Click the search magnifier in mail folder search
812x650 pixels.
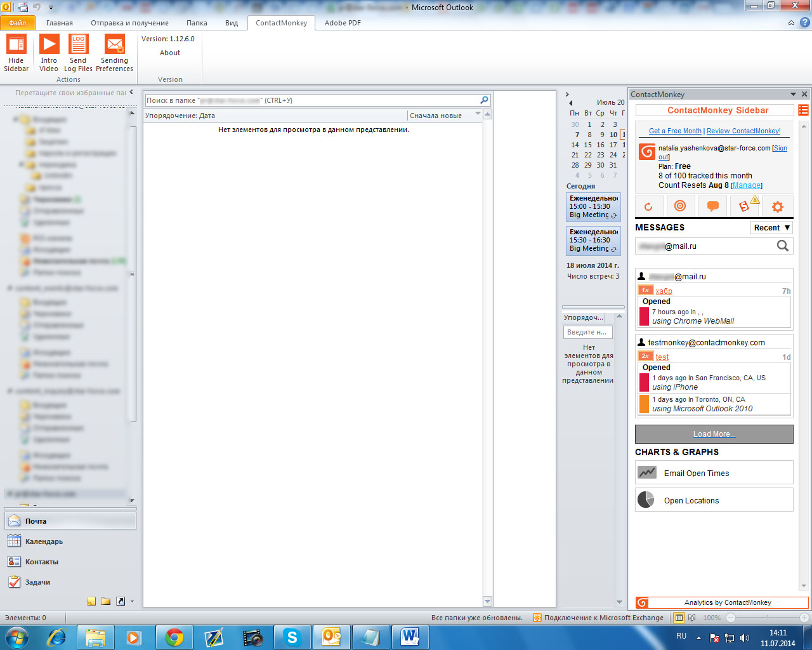tap(485, 100)
